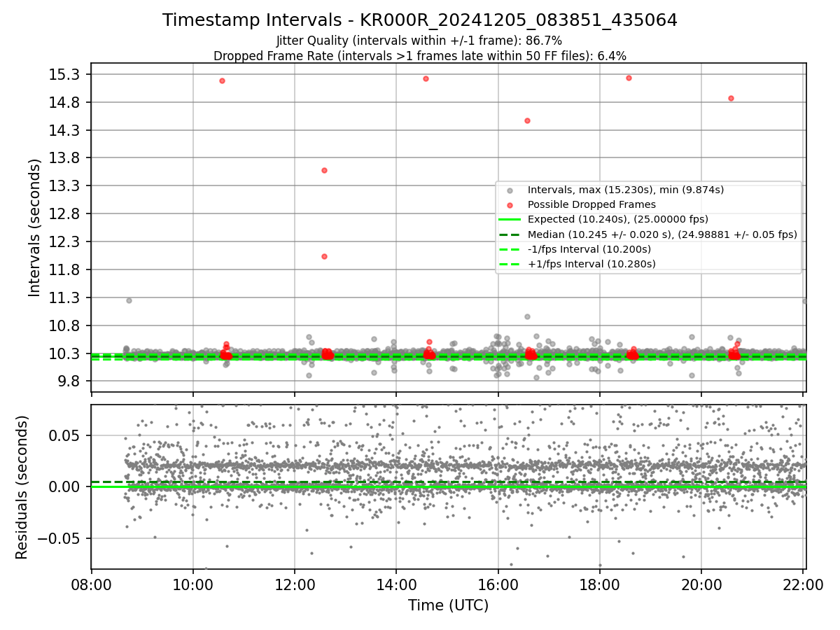Click the 'Intervals (seconds)' y-axis label
Screen dimensions: 840x630
tap(35, 227)
